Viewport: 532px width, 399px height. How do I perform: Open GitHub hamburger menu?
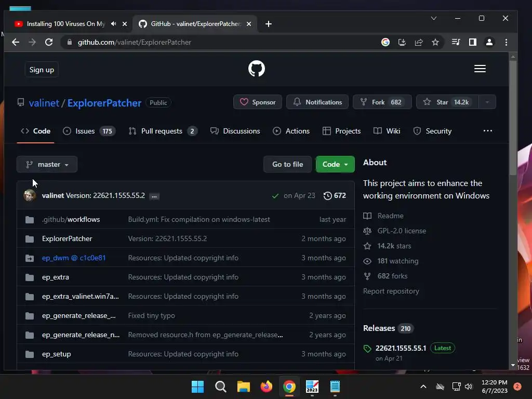pyautogui.click(x=480, y=69)
